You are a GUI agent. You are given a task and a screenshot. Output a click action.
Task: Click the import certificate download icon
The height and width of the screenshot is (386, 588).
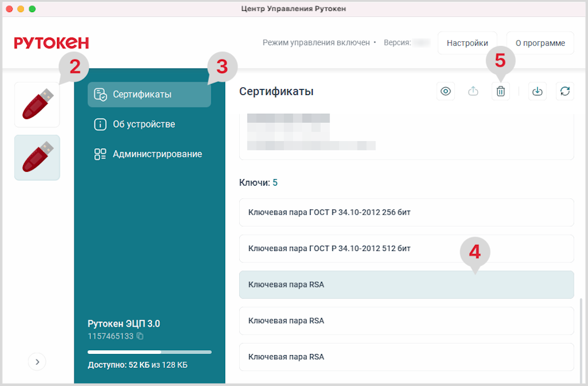tap(537, 91)
